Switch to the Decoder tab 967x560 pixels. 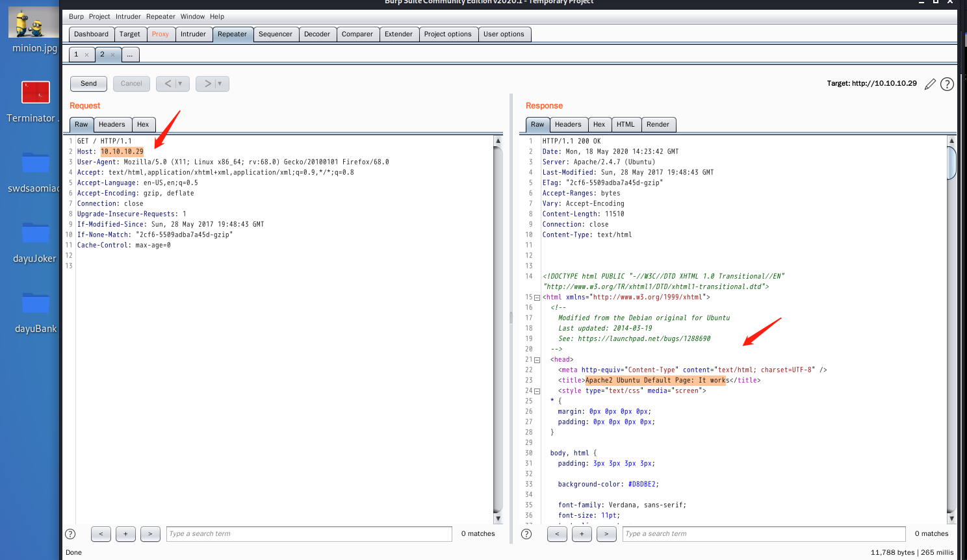(317, 34)
